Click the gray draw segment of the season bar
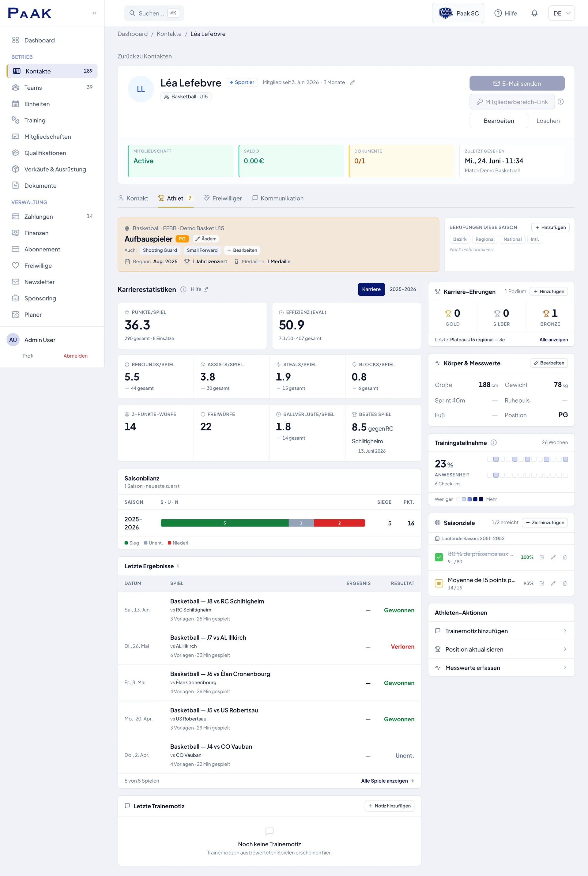Viewport: 588px width, 876px height. click(301, 523)
